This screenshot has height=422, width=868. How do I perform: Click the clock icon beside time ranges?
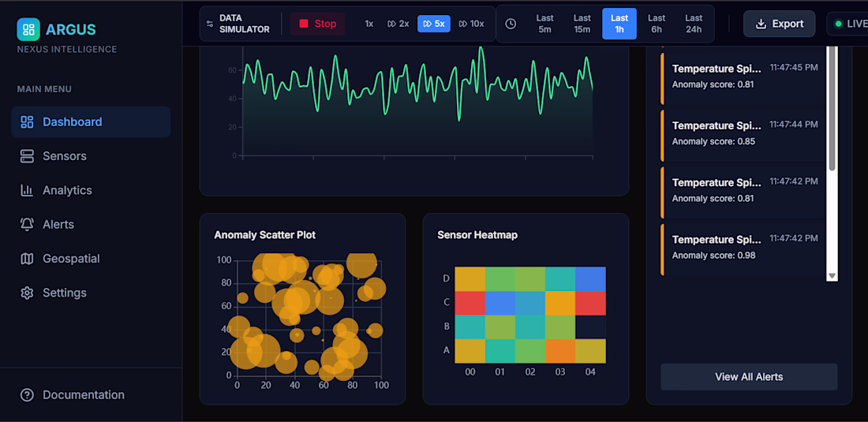[511, 24]
